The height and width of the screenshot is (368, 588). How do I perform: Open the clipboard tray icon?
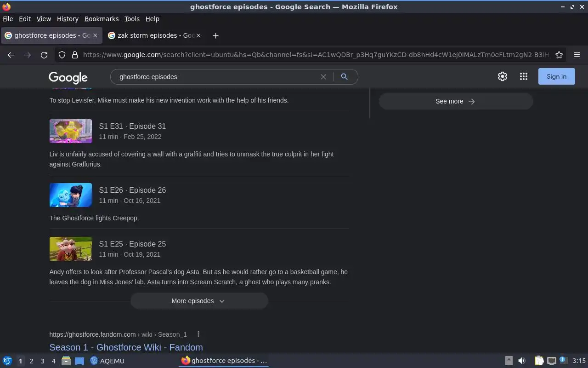[x=539, y=361]
